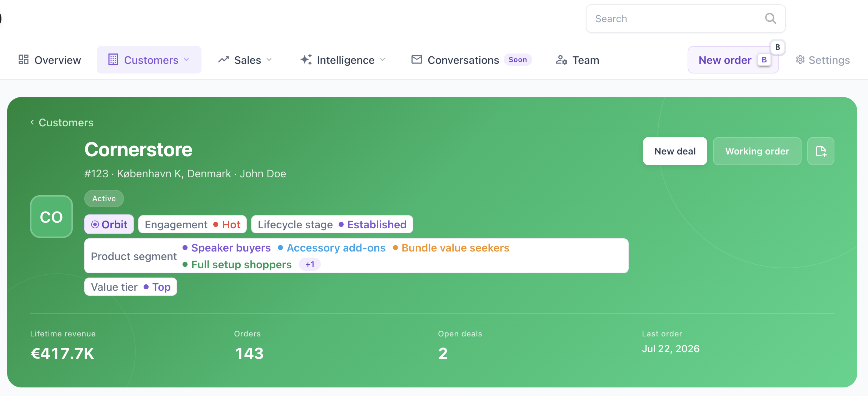Click the CO customer avatar
Viewport: 868px width, 396px height.
pyautogui.click(x=51, y=217)
